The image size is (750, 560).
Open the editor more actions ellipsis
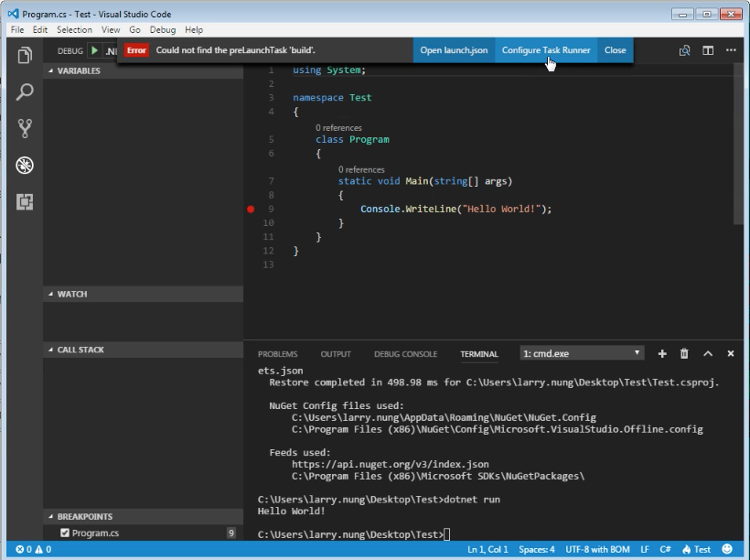click(x=731, y=49)
